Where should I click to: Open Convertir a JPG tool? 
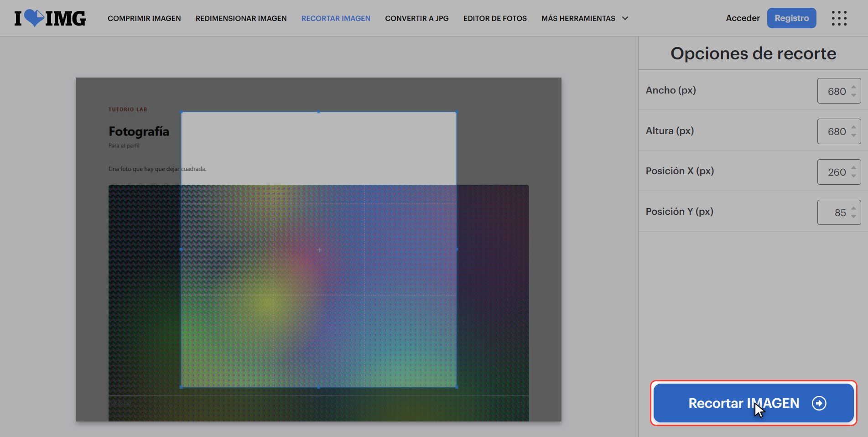coord(417,18)
